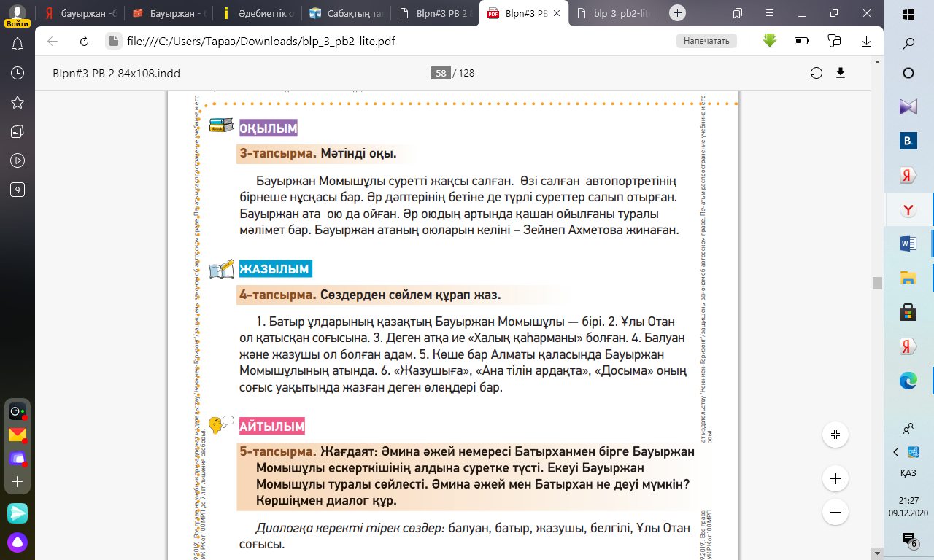The width and height of the screenshot is (934, 560).
Task: Open bookmarks star in sidebar
Action: (18, 102)
